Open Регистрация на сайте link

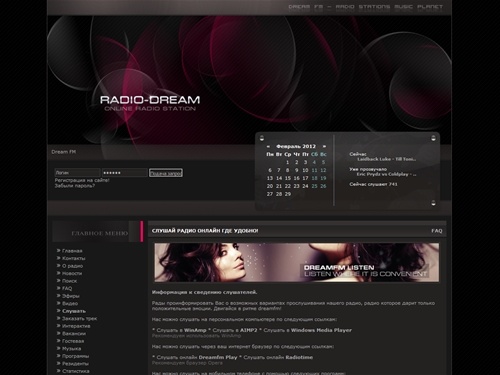coord(82,180)
